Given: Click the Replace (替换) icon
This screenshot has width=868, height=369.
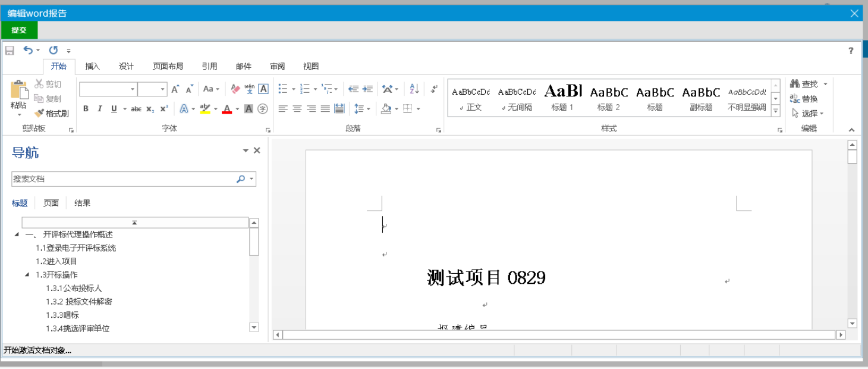Looking at the screenshot, I should [804, 99].
